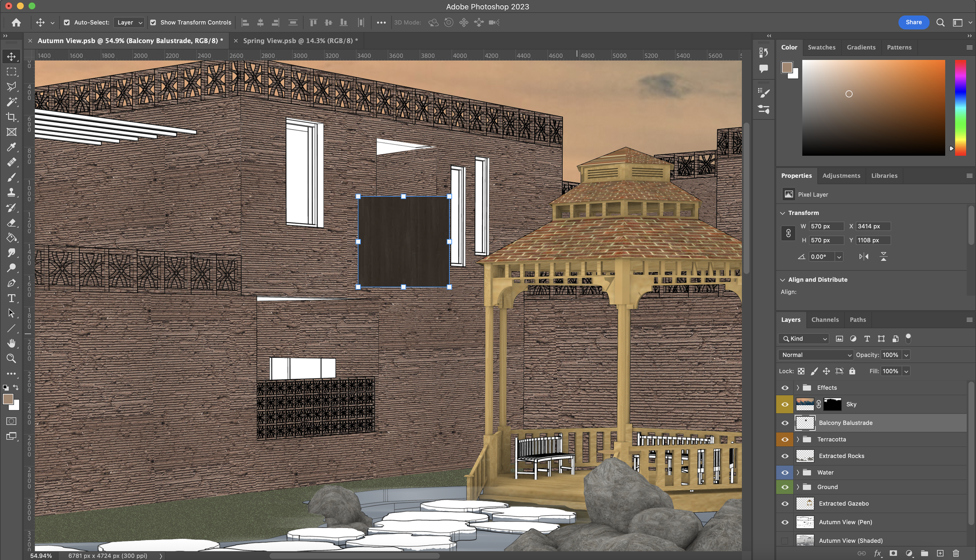The width and height of the screenshot is (976, 560).
Task: Hide the Effects group
Action: click(785, 388)
